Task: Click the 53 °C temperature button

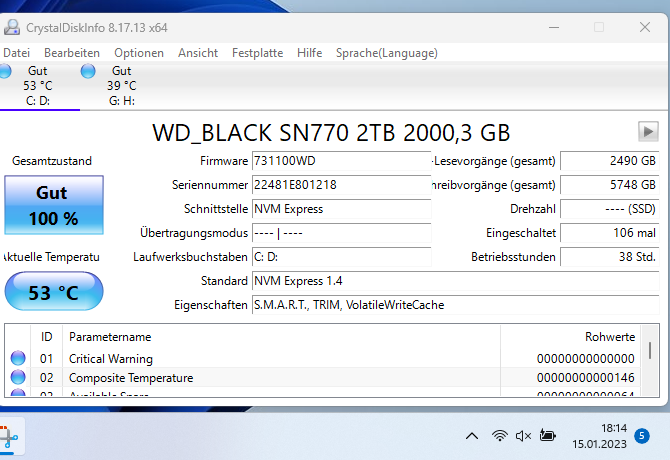Action: [x=54, y=292]
